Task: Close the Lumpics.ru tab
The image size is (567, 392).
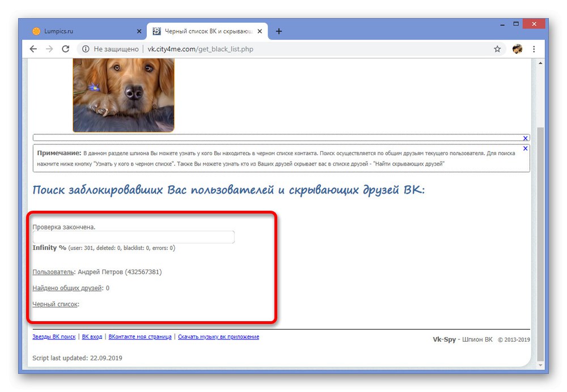Action: coord(139,31)
